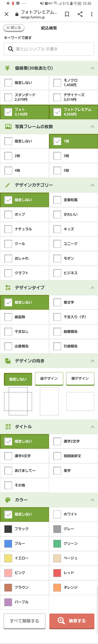Tap the share icon in browser bar
This screenshot has width=98, height=644.
point(80,14)
